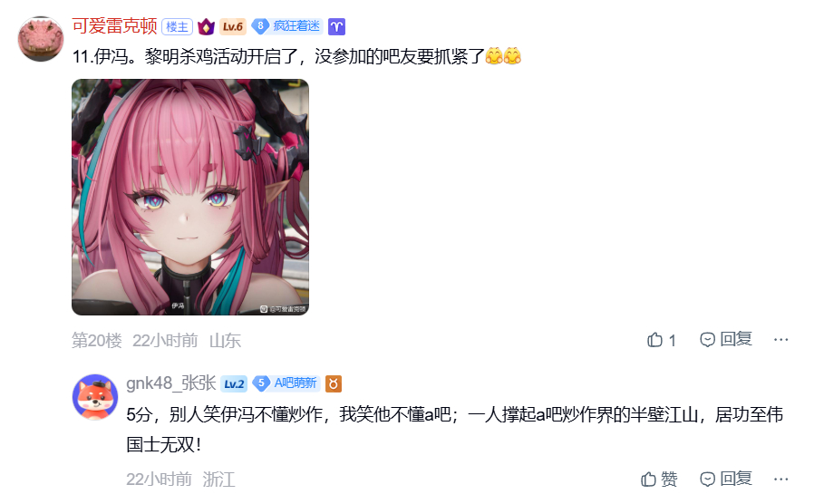The width and height of the screenshot is (814, 504).
Task: Click the 楼主 original poster tag
Action: [x=177, y=26]
